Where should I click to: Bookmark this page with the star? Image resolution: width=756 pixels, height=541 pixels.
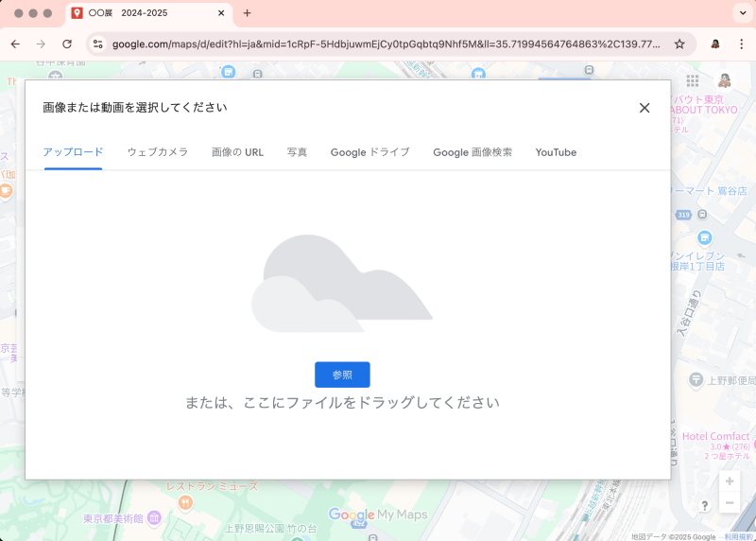click(679, 44)
